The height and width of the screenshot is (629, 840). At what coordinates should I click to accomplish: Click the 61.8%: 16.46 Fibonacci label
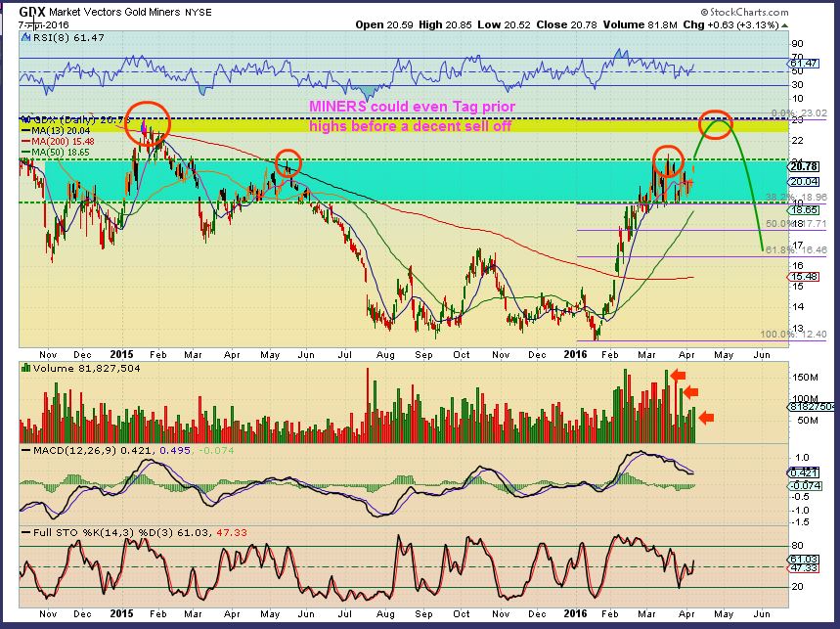pos(797,249)
